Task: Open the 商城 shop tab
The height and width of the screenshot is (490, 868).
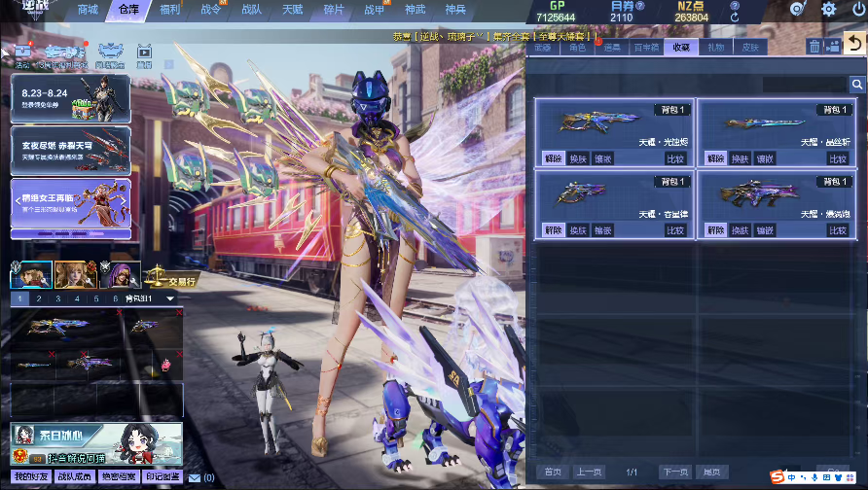Action: (x=88, y=10)
